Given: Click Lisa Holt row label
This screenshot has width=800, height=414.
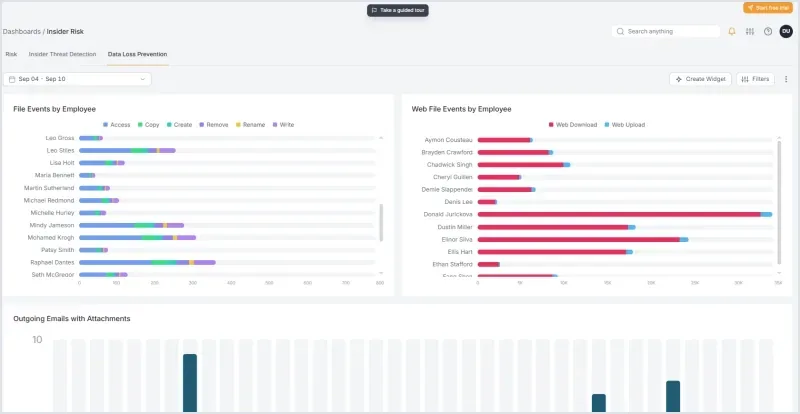Looking at the screenshot, I should (x=62, y=163).
